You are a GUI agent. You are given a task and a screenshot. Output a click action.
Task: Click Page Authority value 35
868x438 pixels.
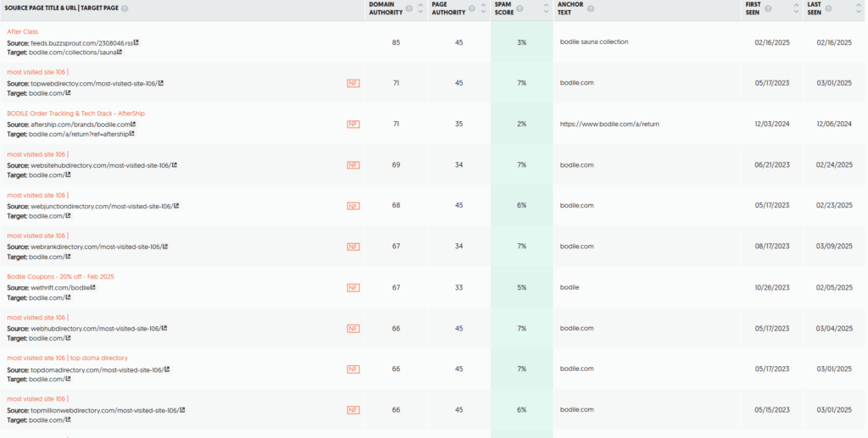point(459,125)
